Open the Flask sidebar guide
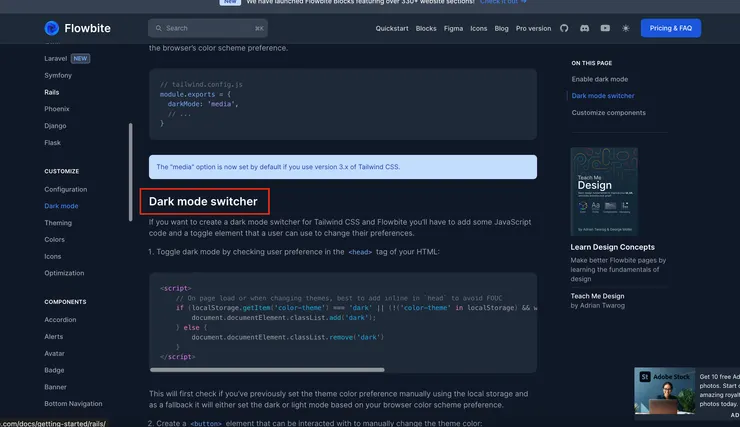Viewport: 740px width, 427px height. pyautogui.click(x=52, y=142)
